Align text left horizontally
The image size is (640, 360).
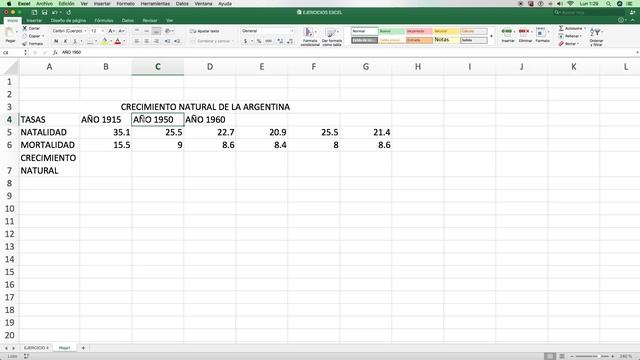pyautogui.click(x=137, y=41)
